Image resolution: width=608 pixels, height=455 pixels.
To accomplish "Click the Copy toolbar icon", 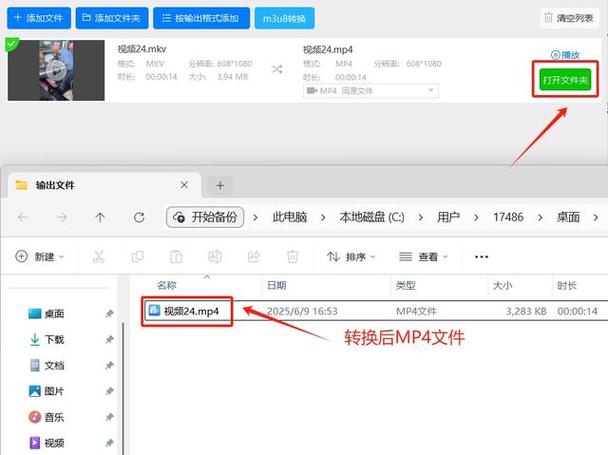I will (x=137, y=256).
